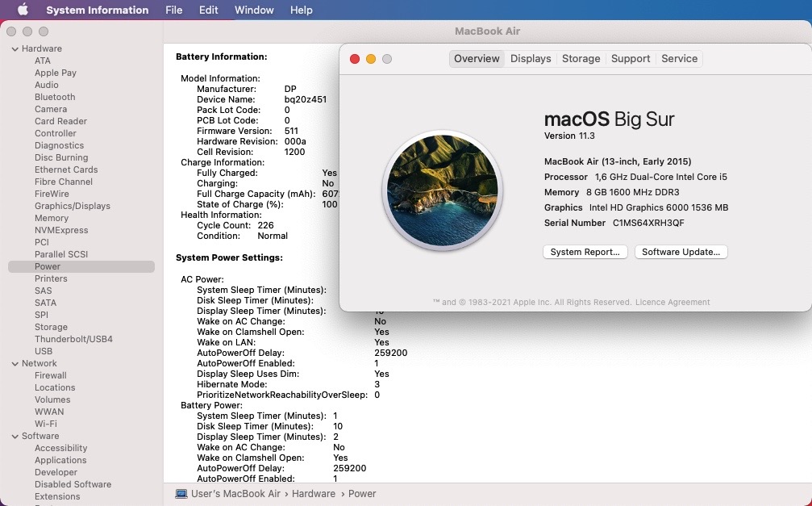Click Power in the path bar

[362, 494]
